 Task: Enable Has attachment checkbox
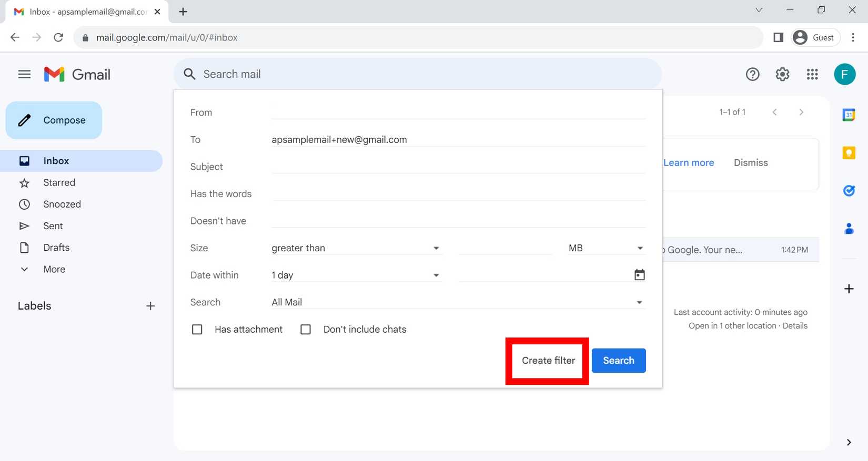pos(197,330)
